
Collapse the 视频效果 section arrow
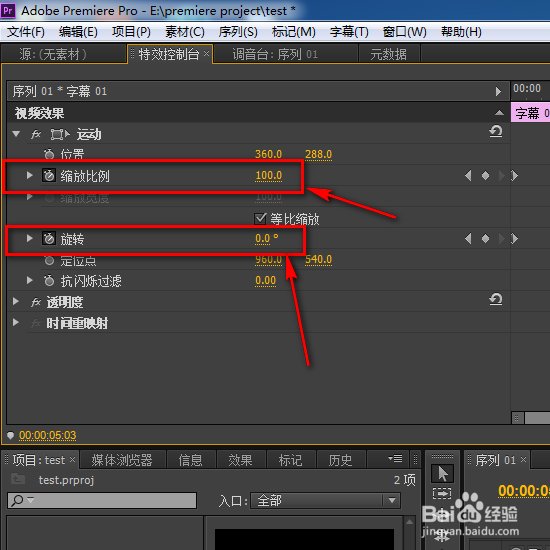tap(499, 113)
